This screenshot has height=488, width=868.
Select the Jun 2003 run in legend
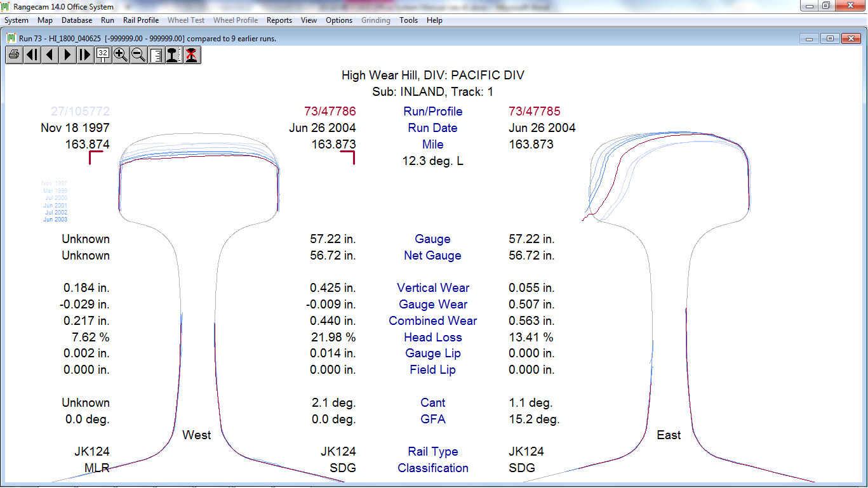pos(55,220)
